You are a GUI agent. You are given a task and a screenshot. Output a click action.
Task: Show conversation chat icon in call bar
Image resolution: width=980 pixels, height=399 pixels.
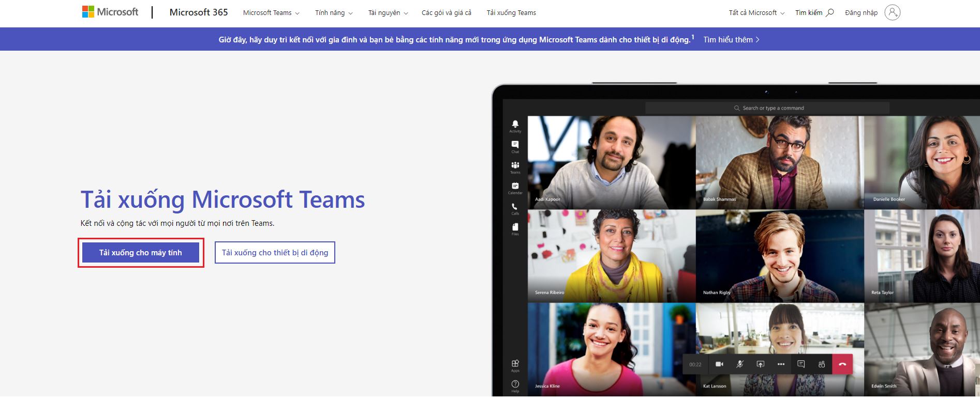[x=801, y=364]
